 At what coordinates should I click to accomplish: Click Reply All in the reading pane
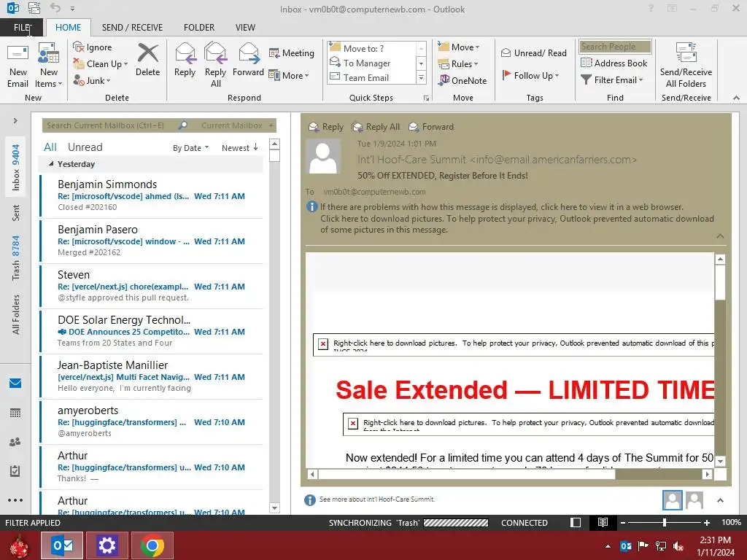click(376, 127)
